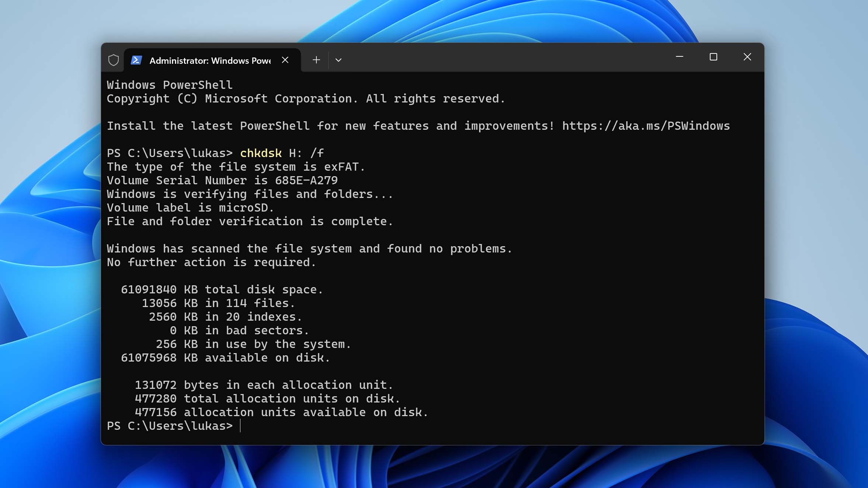Maximize the Terminal window

coord(714,57)
